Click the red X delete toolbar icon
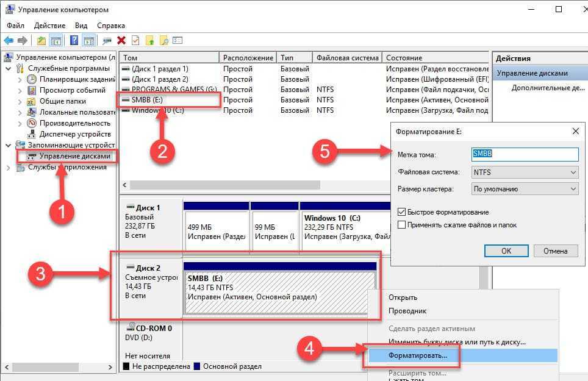Viewport: 588px width, 381px height. pyautogui.click(x=121, y=41)
